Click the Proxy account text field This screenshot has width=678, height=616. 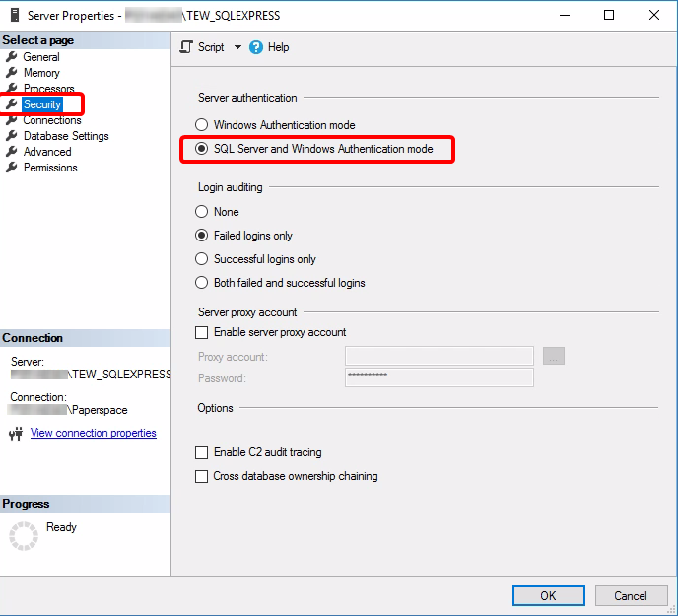pyautogui.click(x=440, y=356)
